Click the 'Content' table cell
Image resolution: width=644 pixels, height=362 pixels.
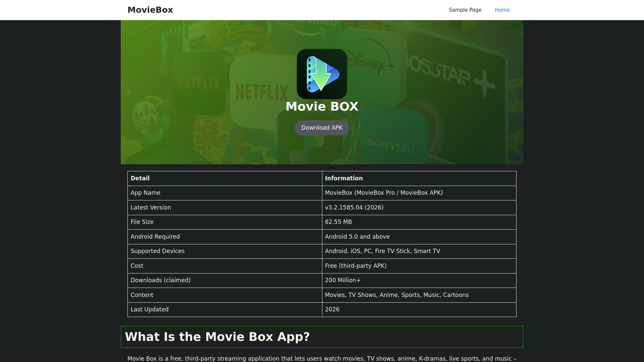[225, 295]
